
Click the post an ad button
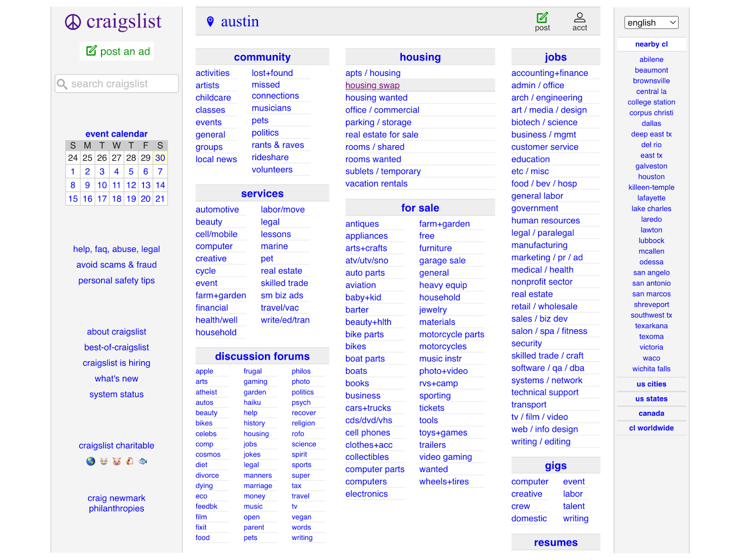116,51
